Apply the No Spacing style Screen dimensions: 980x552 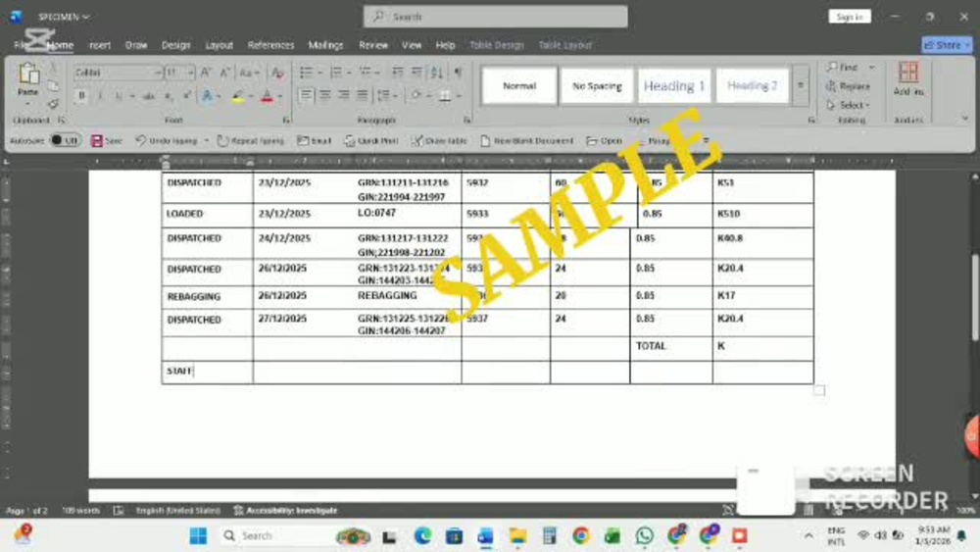(x=597, y=85)
